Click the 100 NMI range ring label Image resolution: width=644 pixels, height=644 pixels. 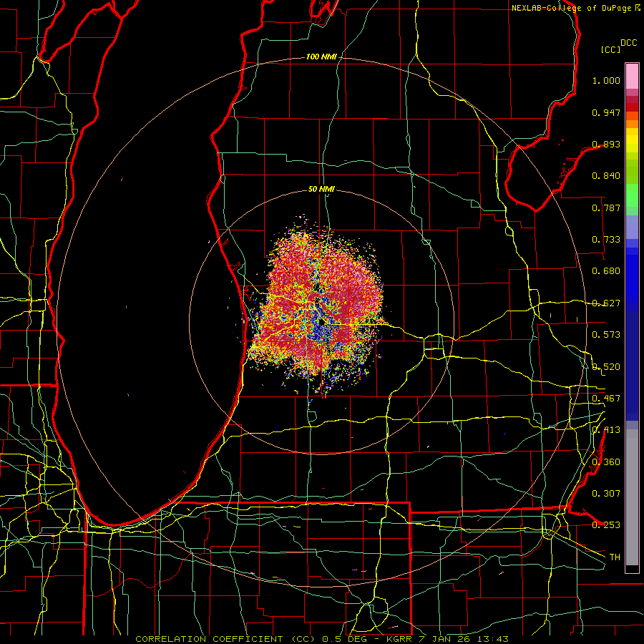tap(321, 57)
